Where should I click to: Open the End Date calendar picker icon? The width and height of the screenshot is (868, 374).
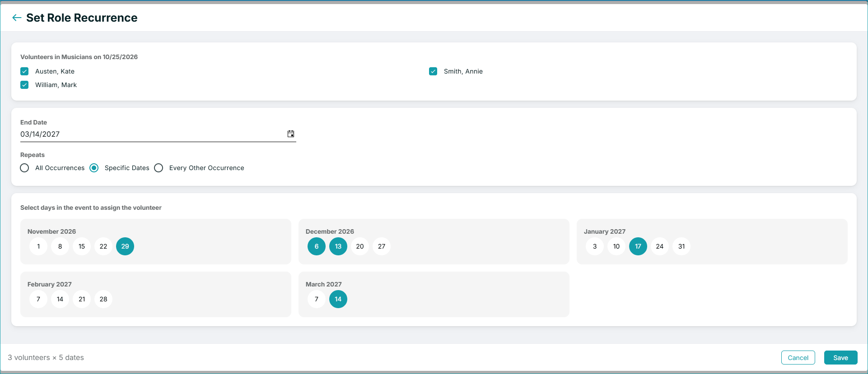(x=291, y=134)
